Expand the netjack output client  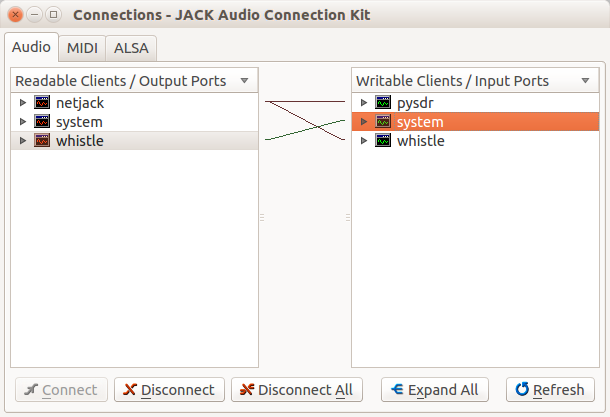[x=23, y=102]
